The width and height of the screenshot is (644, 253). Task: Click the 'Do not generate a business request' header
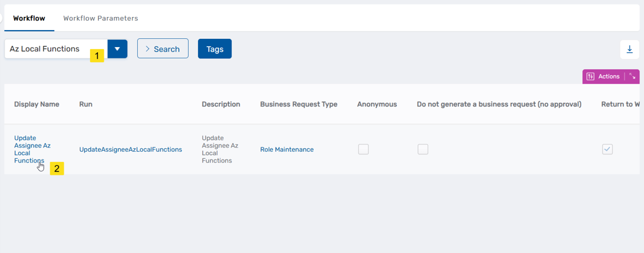point(499,104)
